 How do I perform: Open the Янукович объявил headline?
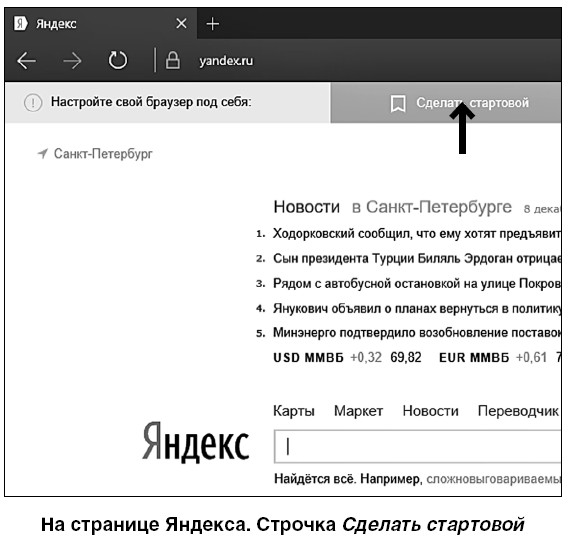pos(417,309)
